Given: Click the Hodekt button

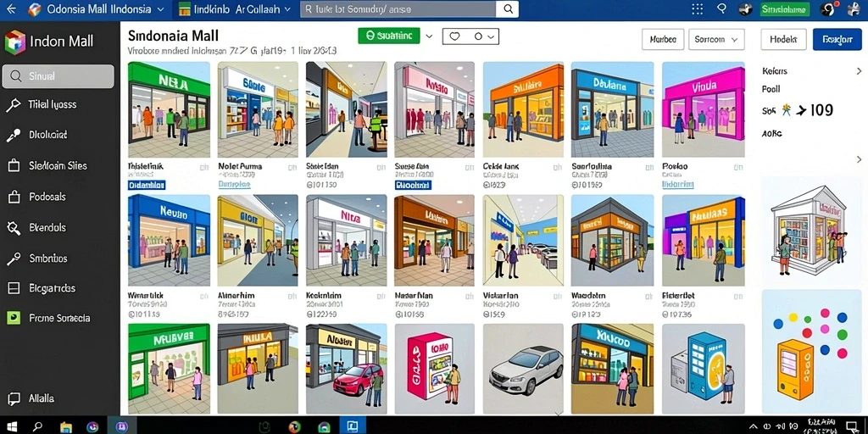Looking at the screenshot, I should click(x=784, y=39).
